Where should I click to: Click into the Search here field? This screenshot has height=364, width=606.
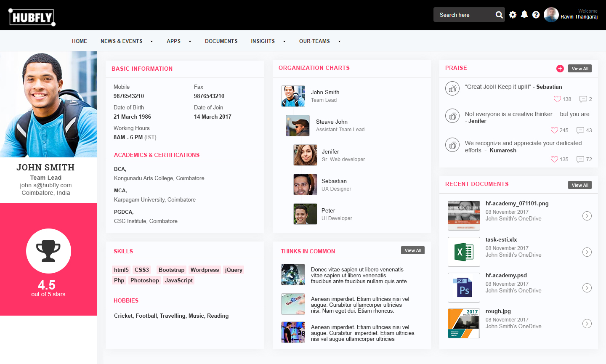click(464, 15)
